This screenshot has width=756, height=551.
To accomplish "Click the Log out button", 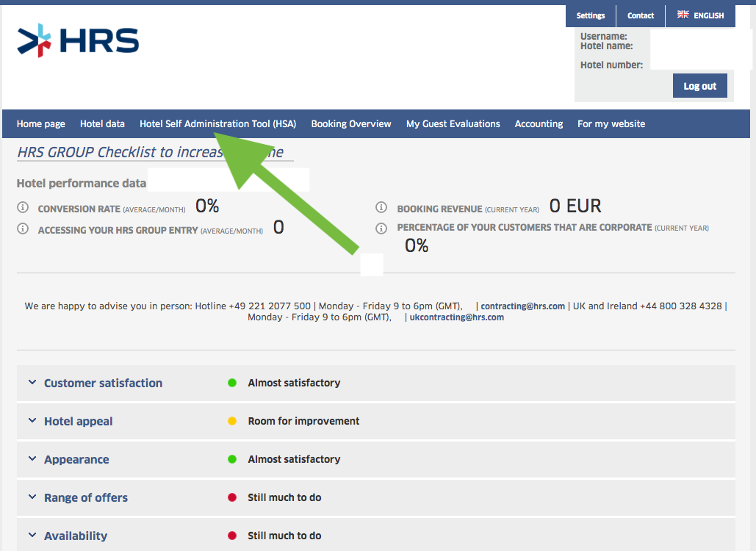I will (700, 86).
